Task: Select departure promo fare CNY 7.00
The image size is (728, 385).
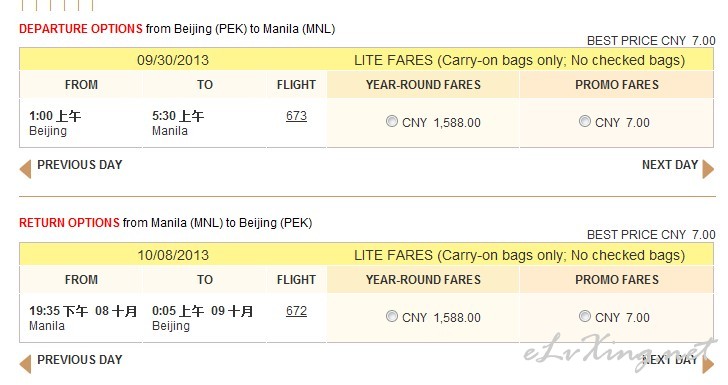Action: 585,122
